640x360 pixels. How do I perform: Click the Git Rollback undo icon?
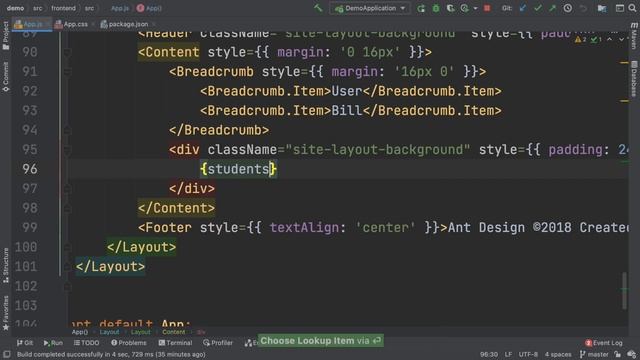point(583,8)
